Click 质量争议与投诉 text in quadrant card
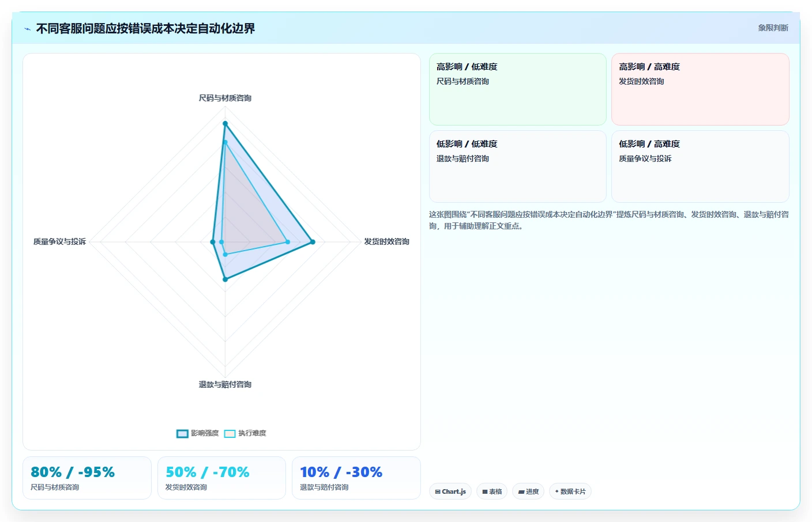 tap(645, 158)
